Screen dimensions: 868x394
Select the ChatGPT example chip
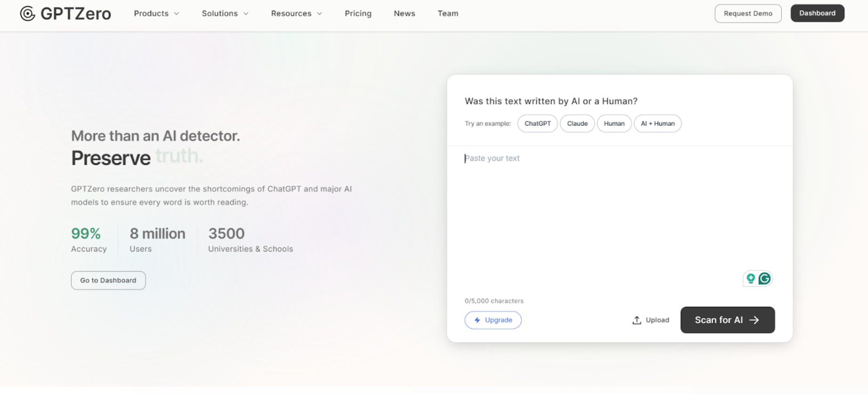(537, 123)
